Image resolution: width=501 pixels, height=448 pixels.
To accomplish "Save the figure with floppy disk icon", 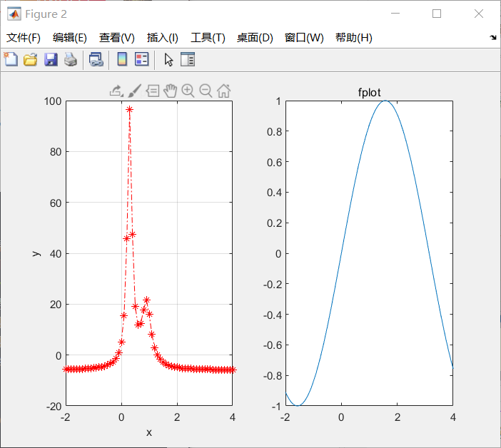I will pyautogui.click(x=51, y=60).
